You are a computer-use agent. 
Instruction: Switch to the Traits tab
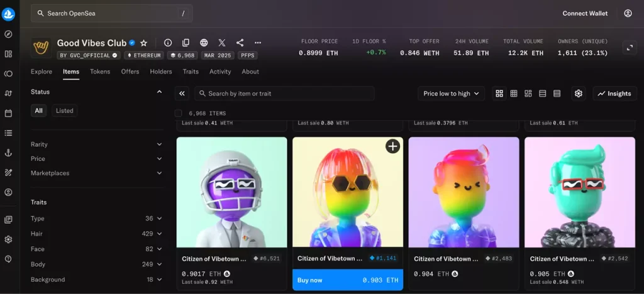click(191, 72)
